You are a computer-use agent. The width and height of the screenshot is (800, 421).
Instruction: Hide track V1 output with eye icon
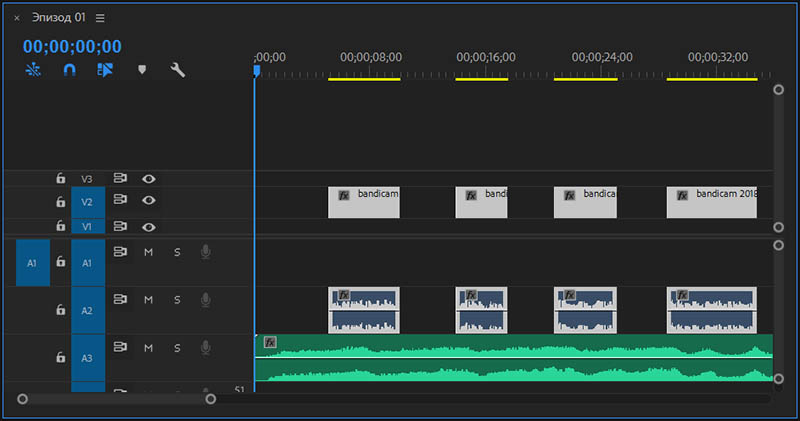point(148,227)
